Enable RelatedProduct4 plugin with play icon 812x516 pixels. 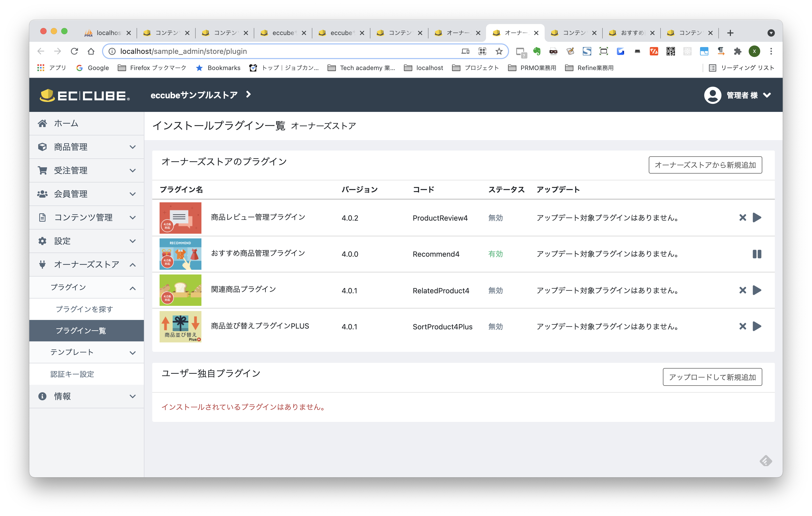point(757,290)
